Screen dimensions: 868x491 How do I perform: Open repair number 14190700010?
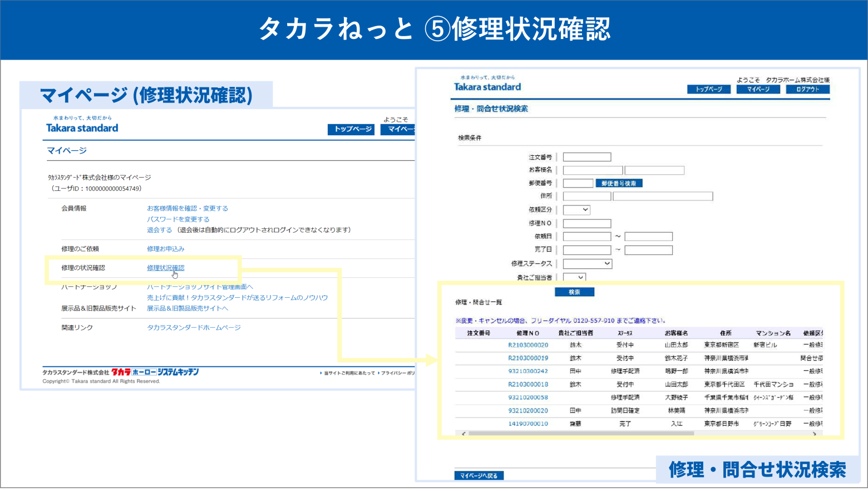[x=528, y=424]
